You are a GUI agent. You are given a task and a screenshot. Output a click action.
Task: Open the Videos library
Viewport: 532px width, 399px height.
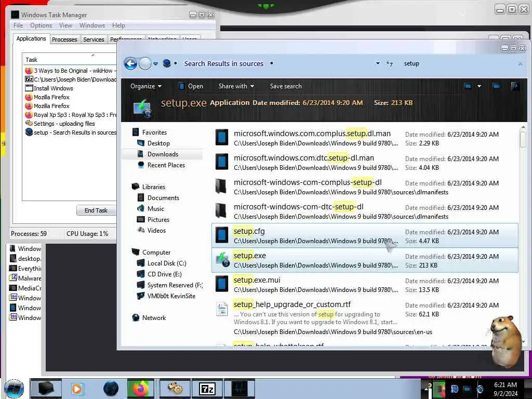156,230
